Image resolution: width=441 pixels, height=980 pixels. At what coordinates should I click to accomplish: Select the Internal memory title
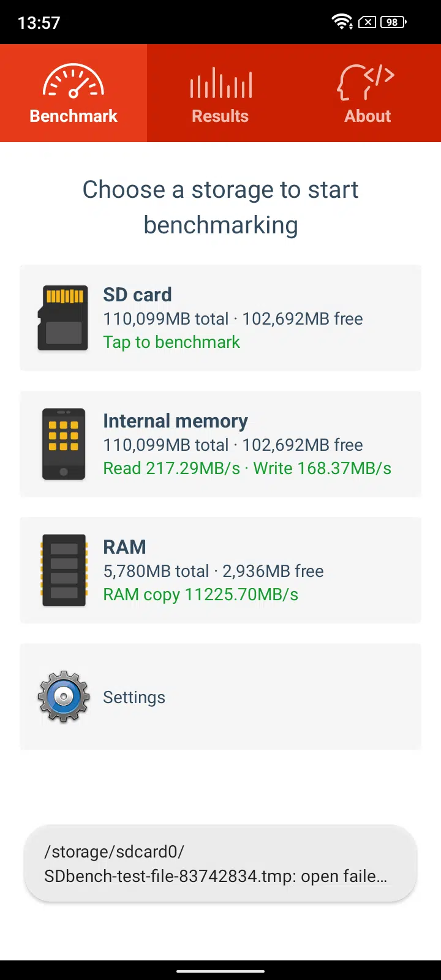click(x=175, y=421)
